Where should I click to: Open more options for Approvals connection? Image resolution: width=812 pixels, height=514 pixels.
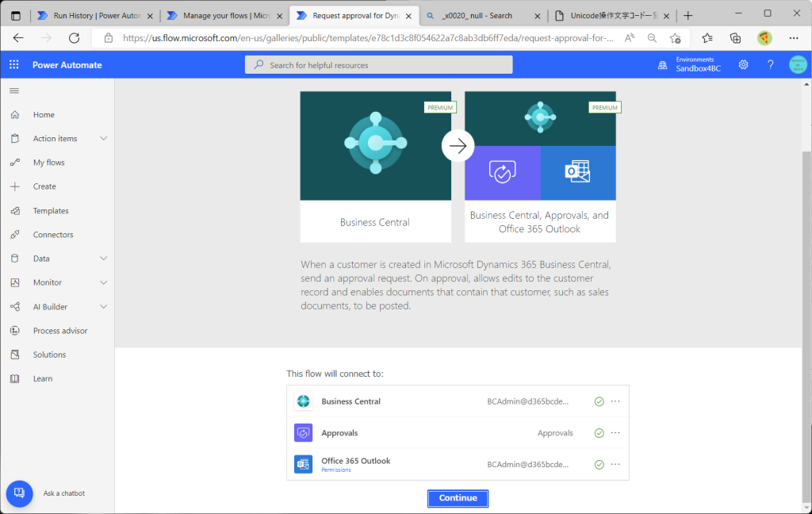point(615,432)
